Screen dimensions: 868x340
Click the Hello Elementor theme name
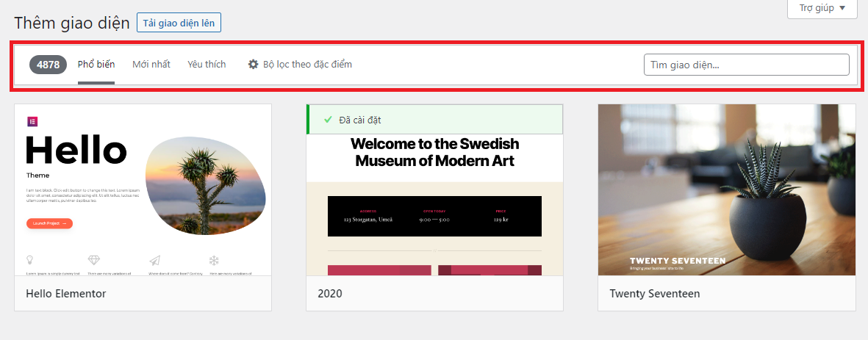click(66, 294)
